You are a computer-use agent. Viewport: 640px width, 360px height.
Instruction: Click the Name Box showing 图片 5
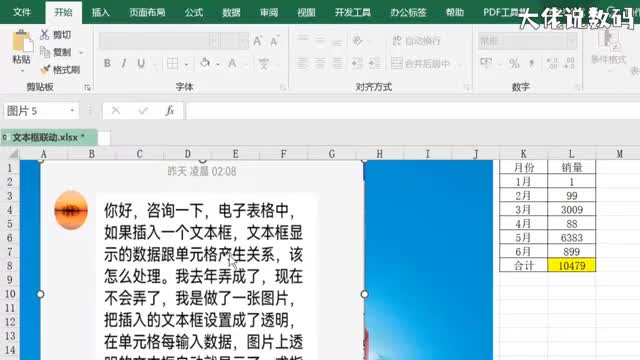41,111
